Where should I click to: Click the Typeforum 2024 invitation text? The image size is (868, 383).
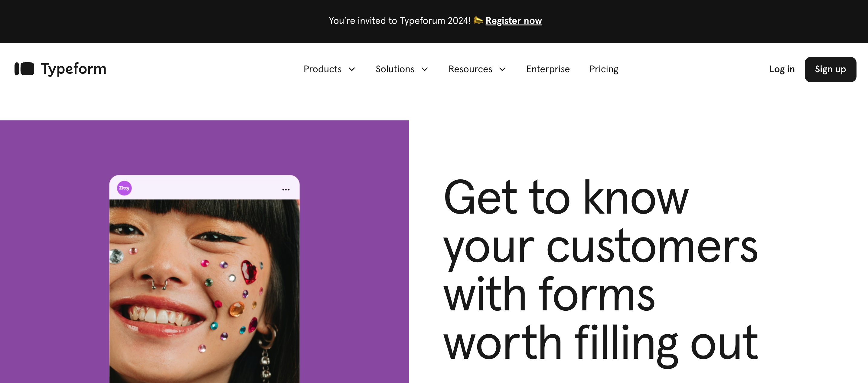(x=399, y=21)
